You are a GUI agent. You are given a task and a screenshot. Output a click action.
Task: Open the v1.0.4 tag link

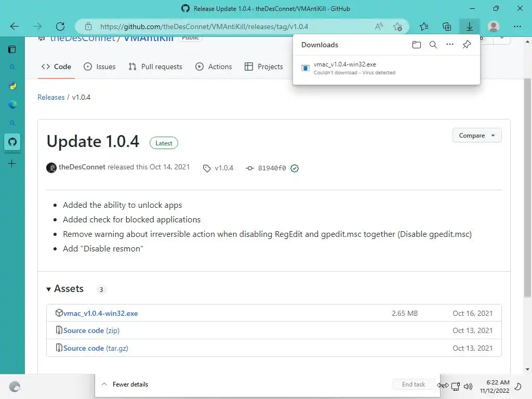tap(218, 168)
